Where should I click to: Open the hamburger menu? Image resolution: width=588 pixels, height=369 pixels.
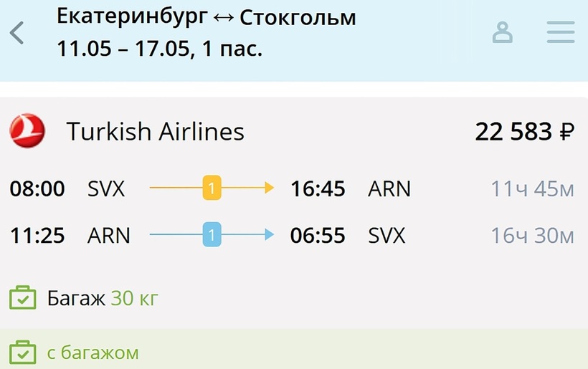[x=561, y=32]
